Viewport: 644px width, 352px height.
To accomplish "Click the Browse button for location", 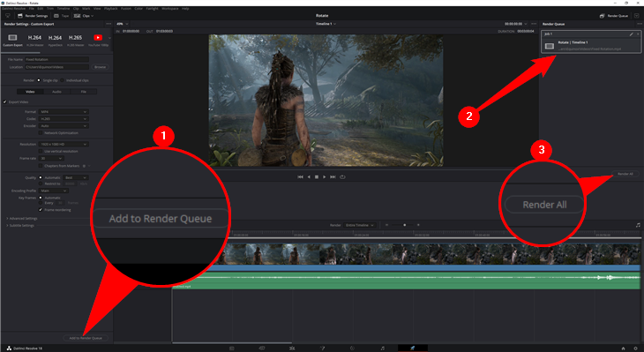I will click(100, 67).
